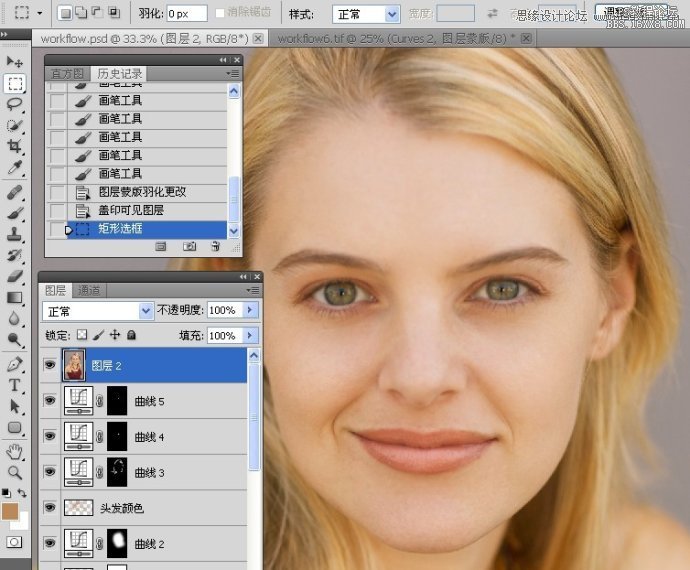Click Intersect with Selection mode icon
The height and width of the screenshot is (570, 690).
[114, 13]
